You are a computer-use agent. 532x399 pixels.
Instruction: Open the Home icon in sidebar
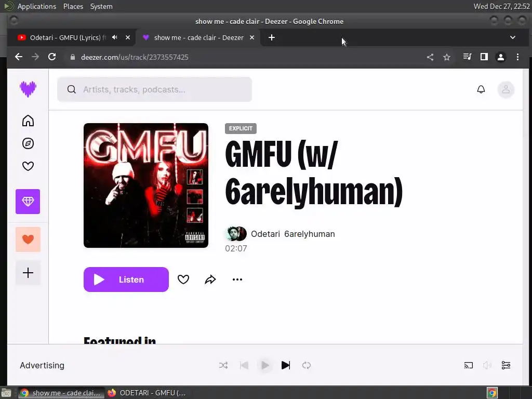point(28,121)
